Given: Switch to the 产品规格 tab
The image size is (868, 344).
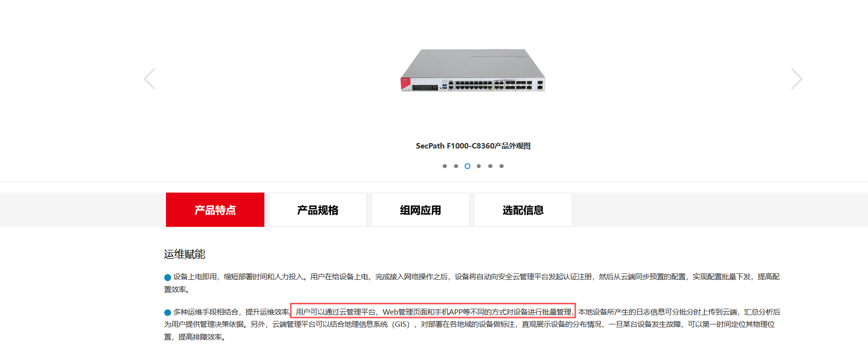Looking at the screenshot, I should [x=318, y=210].
